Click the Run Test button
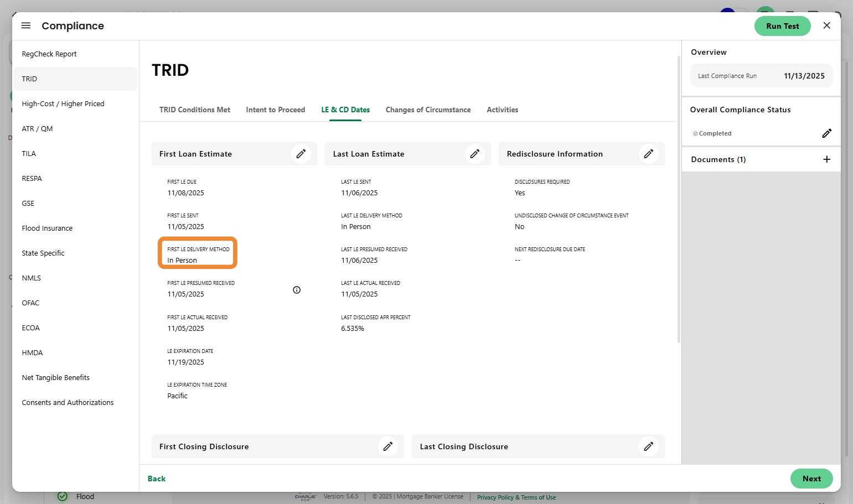This screenshot has width=853, height=504. click(782, 26)
